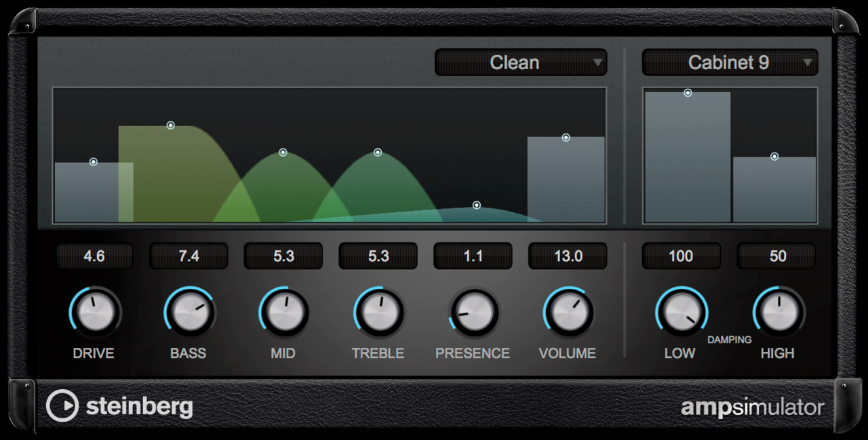Click the HIGH label

[x=778, y=353]
